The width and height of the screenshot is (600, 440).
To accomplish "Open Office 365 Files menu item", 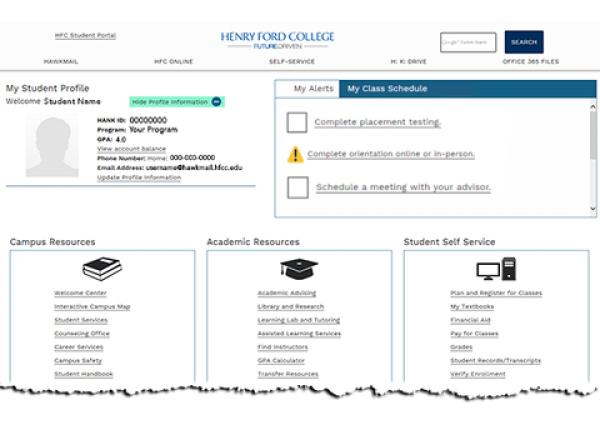I will coord(530,62).
